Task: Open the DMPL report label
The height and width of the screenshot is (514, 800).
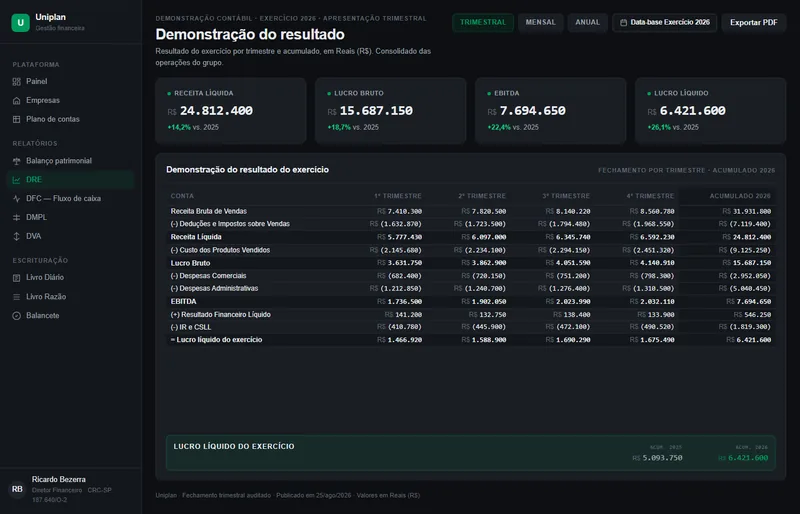Action: [x=36, y=217]
